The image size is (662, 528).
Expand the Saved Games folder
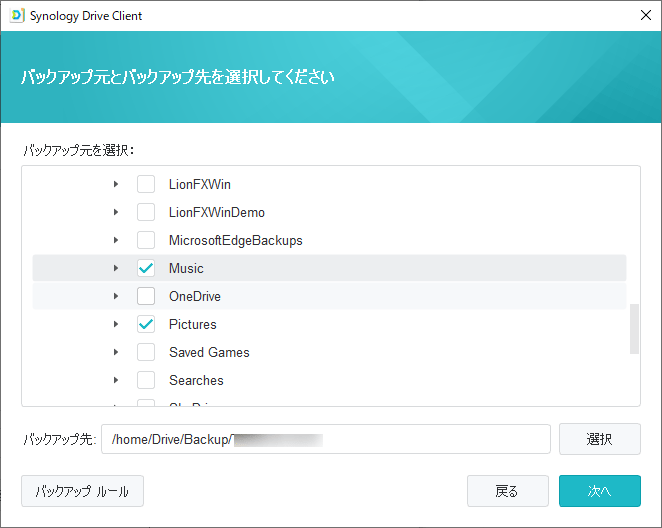[x=116, y=352]
